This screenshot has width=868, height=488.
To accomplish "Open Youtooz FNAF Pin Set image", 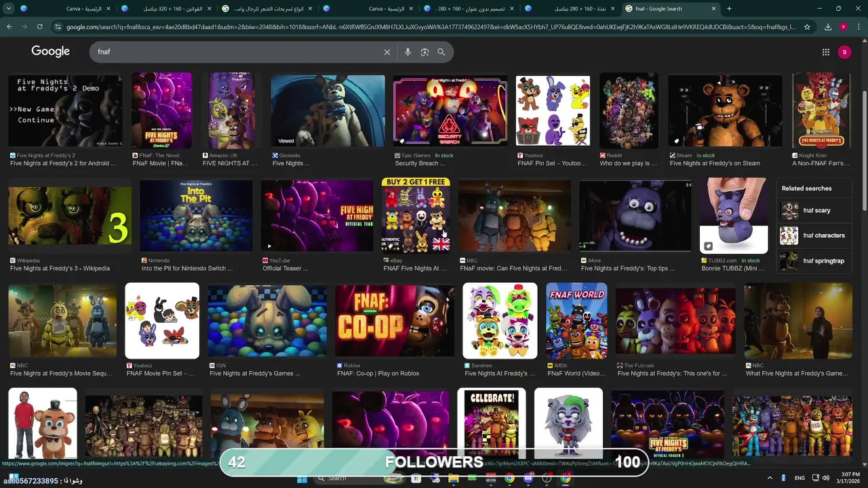I will [x=553, y=111].
